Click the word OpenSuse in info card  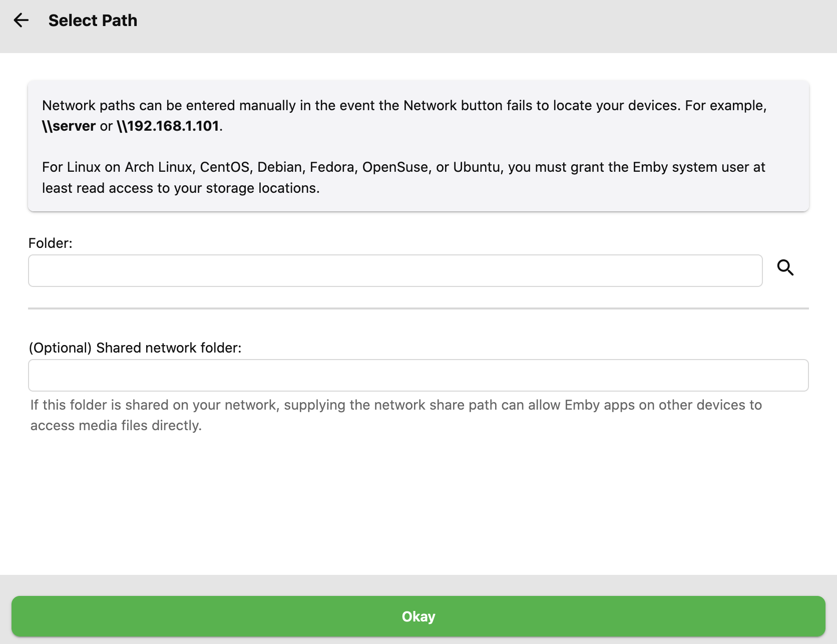point(394,167)
